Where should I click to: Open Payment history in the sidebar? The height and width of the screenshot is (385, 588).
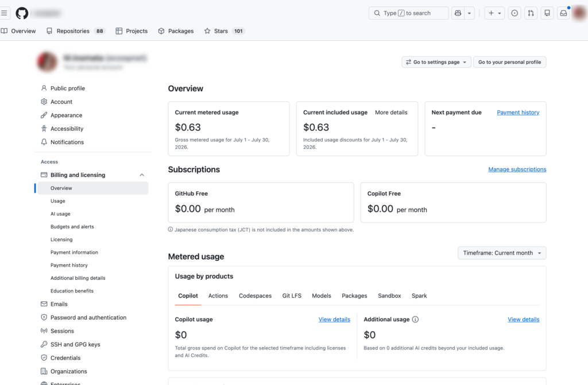(69, 265)
